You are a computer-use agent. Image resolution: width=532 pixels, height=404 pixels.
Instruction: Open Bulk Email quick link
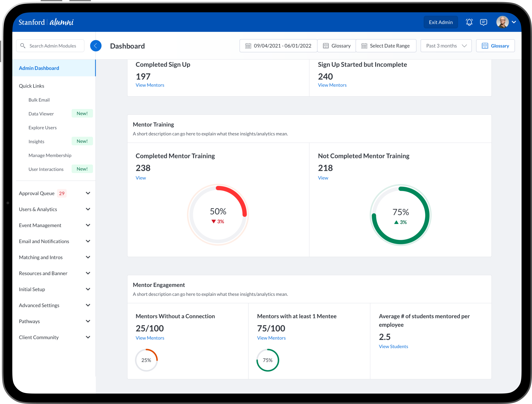pos(39,100)
